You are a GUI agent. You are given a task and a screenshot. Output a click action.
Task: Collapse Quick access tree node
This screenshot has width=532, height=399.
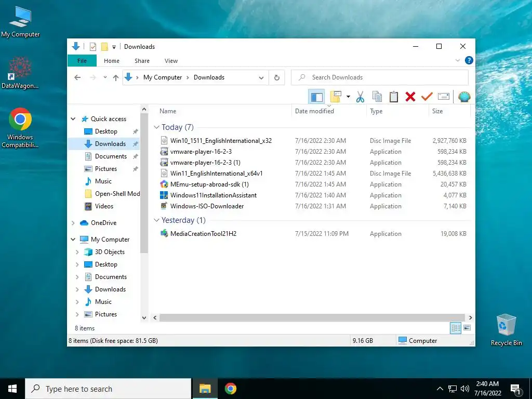[73, 119]
